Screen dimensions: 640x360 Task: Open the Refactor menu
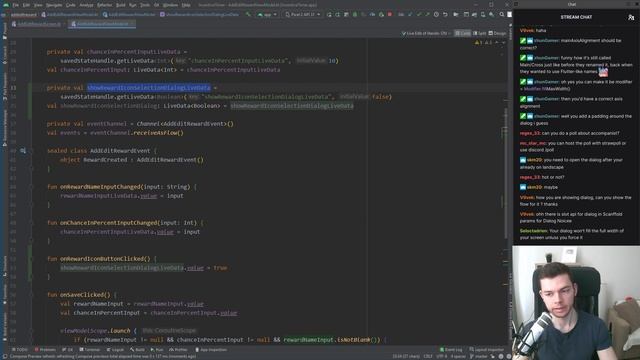point(104,5)
